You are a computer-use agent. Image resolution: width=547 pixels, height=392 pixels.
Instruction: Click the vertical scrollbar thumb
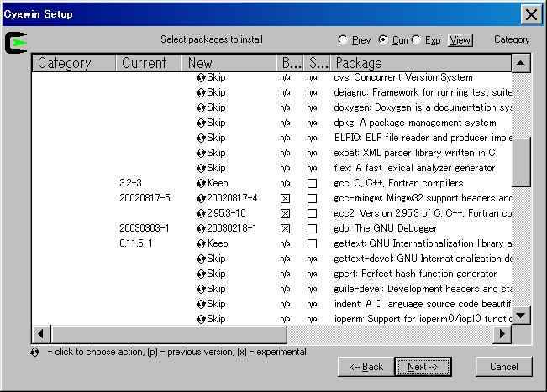pyautogui.click(x=521, y=162)
